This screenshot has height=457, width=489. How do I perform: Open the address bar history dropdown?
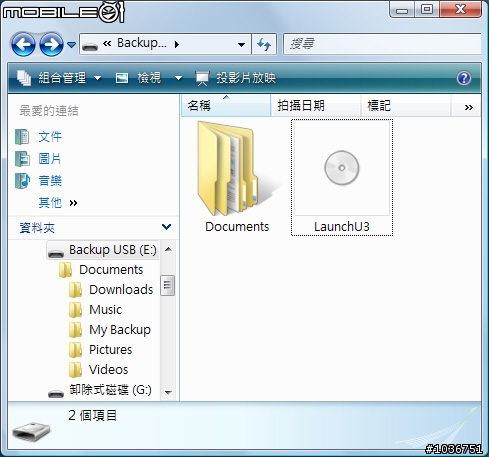(x=241, y=44)
